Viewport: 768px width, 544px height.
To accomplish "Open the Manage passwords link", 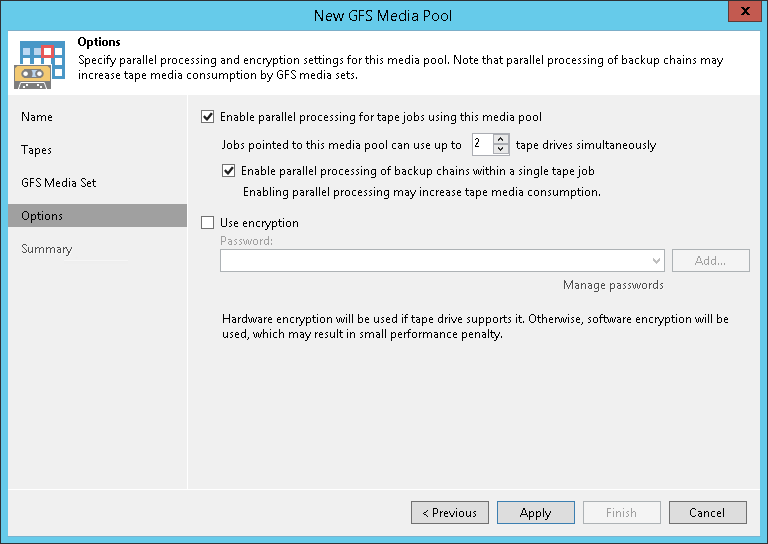I will pos(613,285).
